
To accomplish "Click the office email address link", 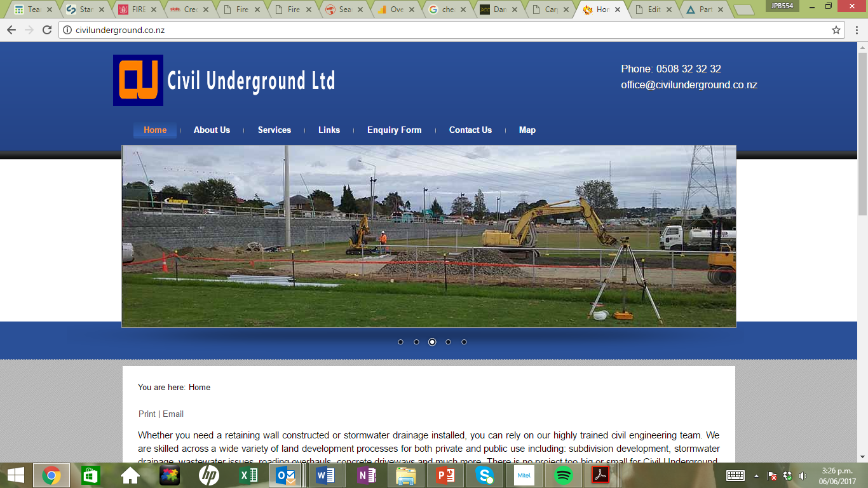I will tap(689, 85).
